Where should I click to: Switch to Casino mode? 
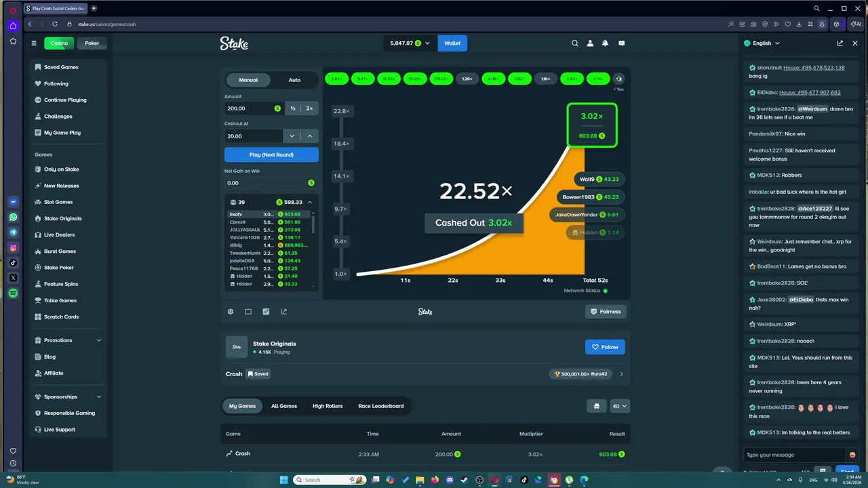(x=59, y=43)
